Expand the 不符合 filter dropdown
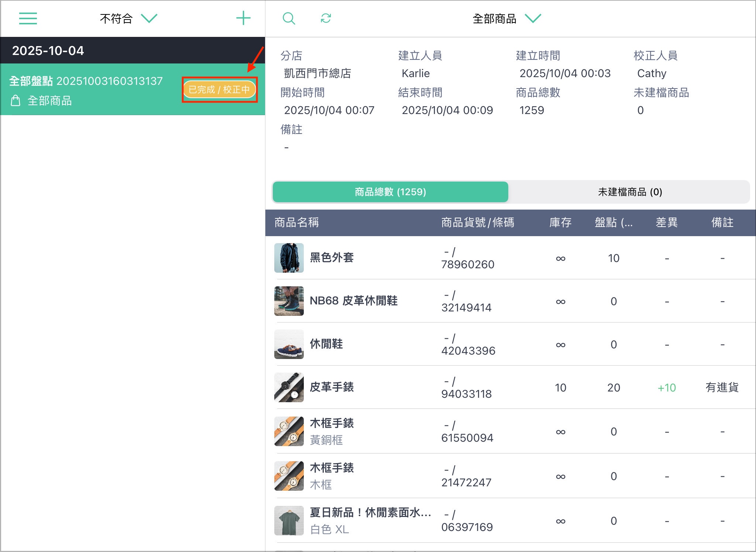756x552 pixels. (x=128, y=18)
